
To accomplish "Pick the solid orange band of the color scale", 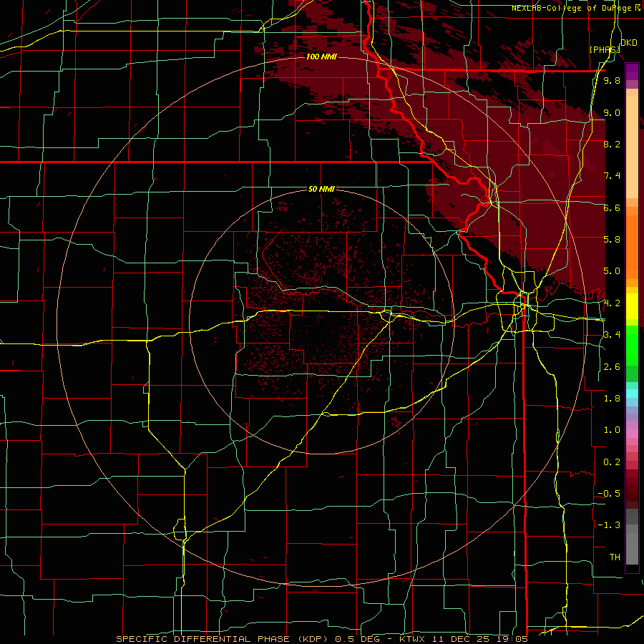I will [632, 247].
